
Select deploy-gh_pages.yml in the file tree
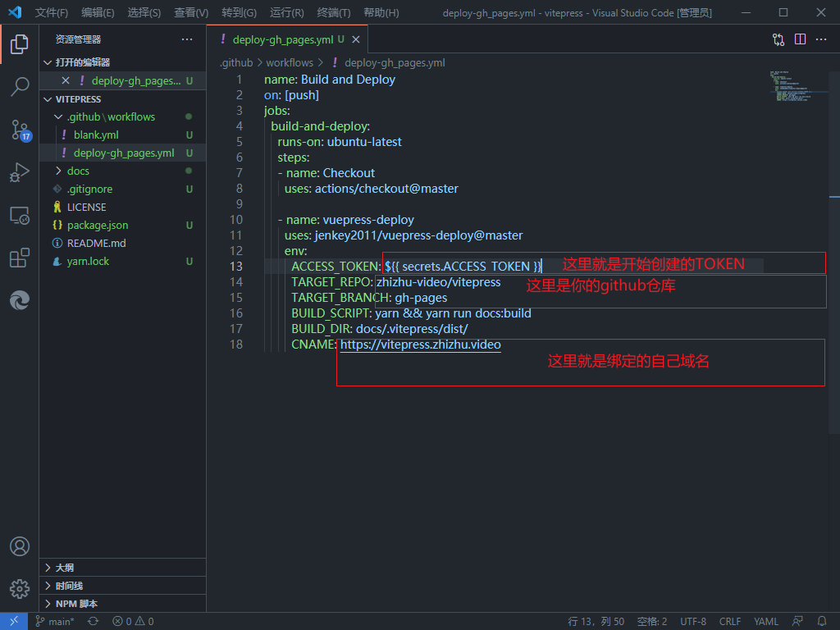[x=123, y=153]
